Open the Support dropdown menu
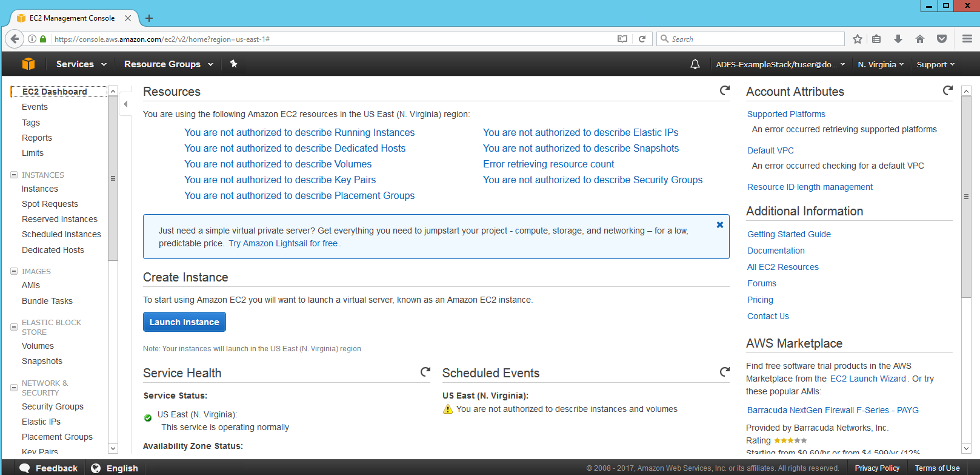The image size is (980, 475). tap(936, 64)
